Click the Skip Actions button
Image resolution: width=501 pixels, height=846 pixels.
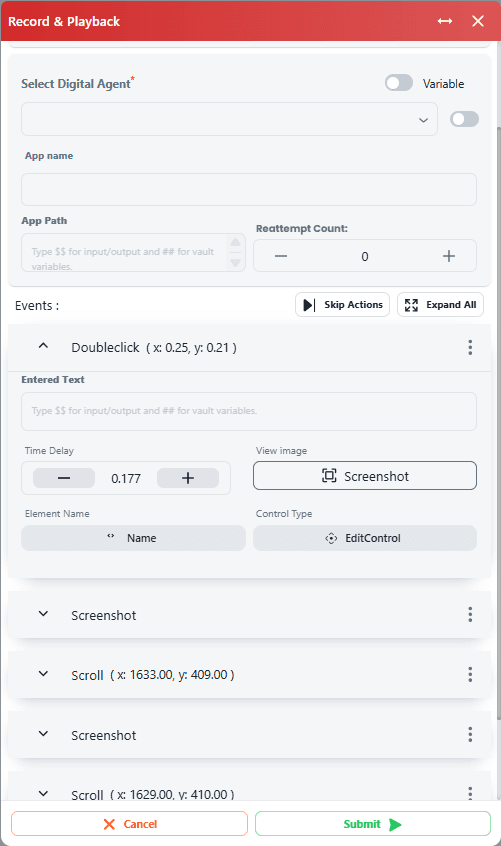(x=342, y=305)
